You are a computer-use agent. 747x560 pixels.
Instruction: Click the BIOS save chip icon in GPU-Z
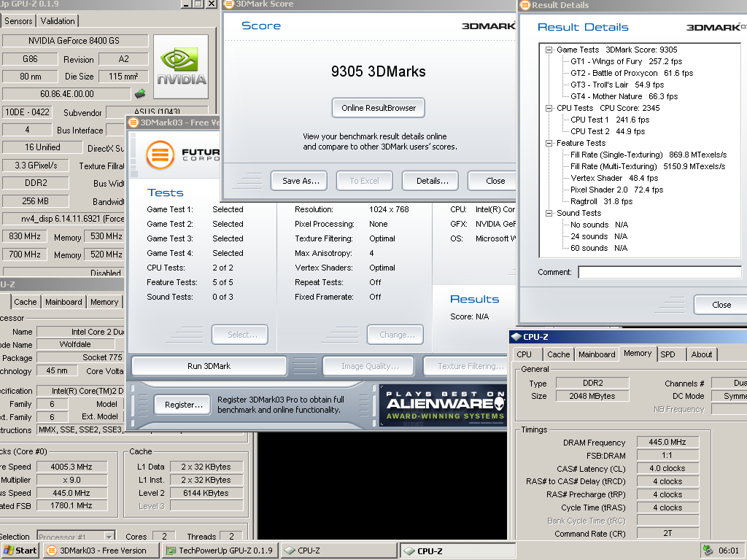point(140,93)
